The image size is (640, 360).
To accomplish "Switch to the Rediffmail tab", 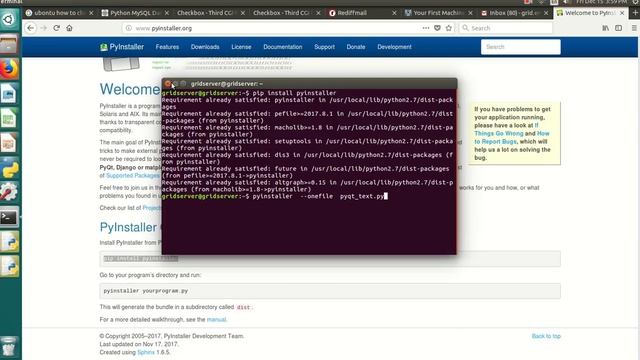I will click(362, 13).
